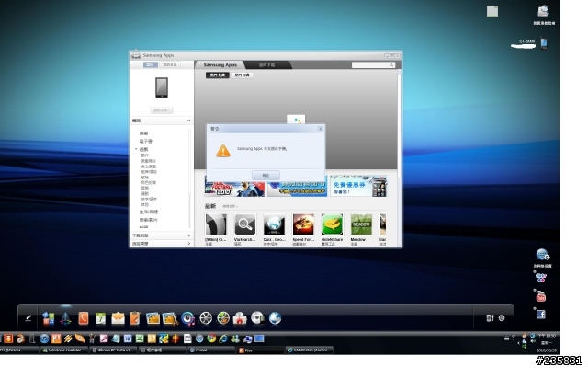This screenshot has height=368, width=588.
Task: Select the white sidebar toggle above phone
Action: (170, 64)
